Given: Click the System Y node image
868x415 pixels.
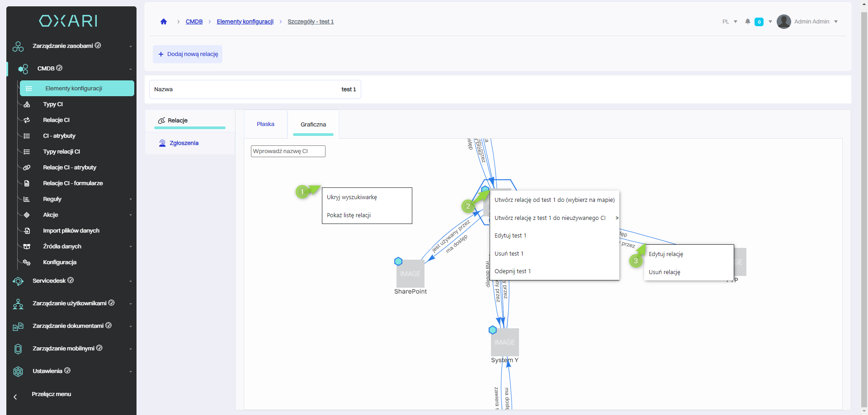Looking at the screenshot, I should [505, 342].
